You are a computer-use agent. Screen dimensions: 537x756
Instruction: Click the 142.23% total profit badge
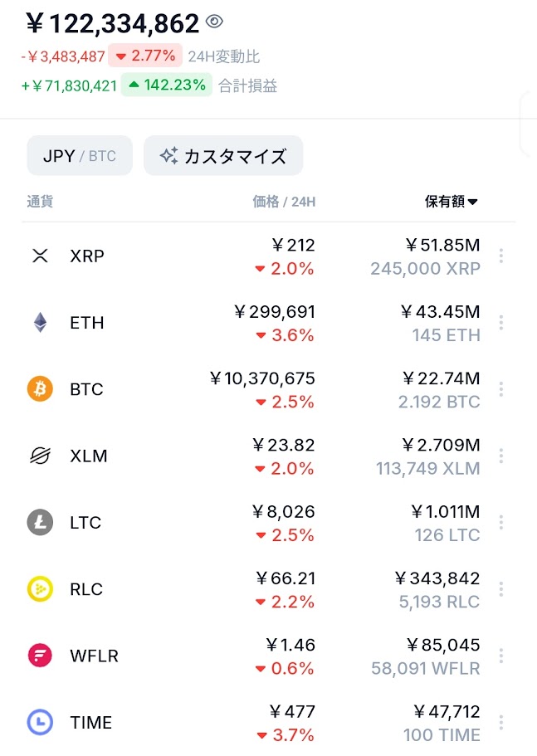167,85
